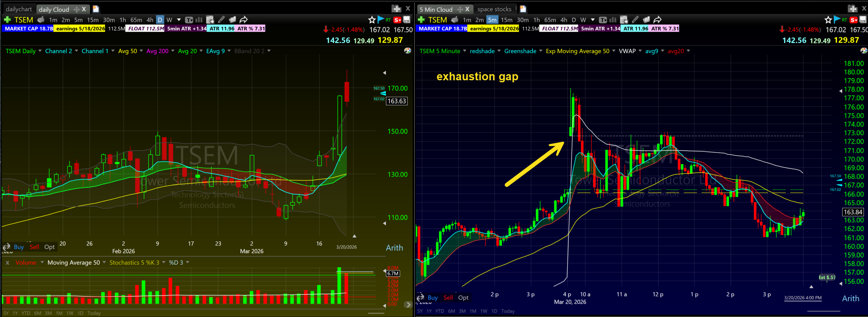Viewport: 868px width, 317px height.
Task: Click the T text tool icon in left chart
Action: (x=189, y=19)
